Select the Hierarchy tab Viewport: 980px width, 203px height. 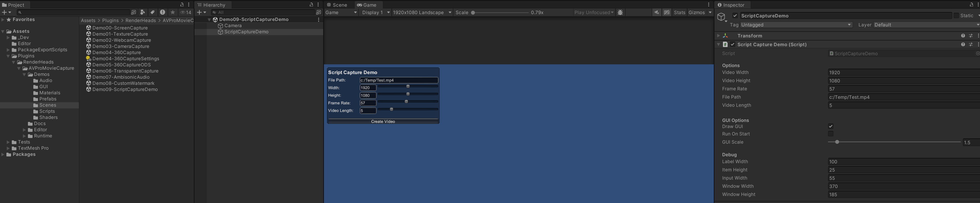coord(214,5)
